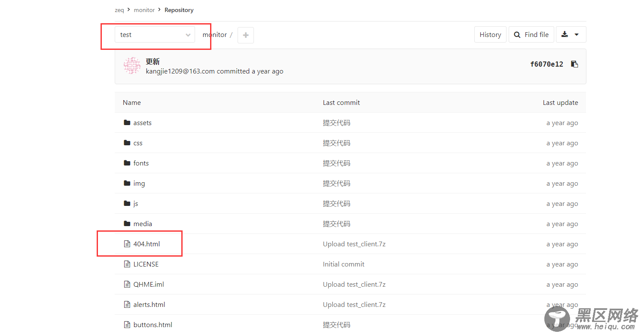Screen dimensions: 644x334
Task: Open the img folder
Action: click(139, 184)
